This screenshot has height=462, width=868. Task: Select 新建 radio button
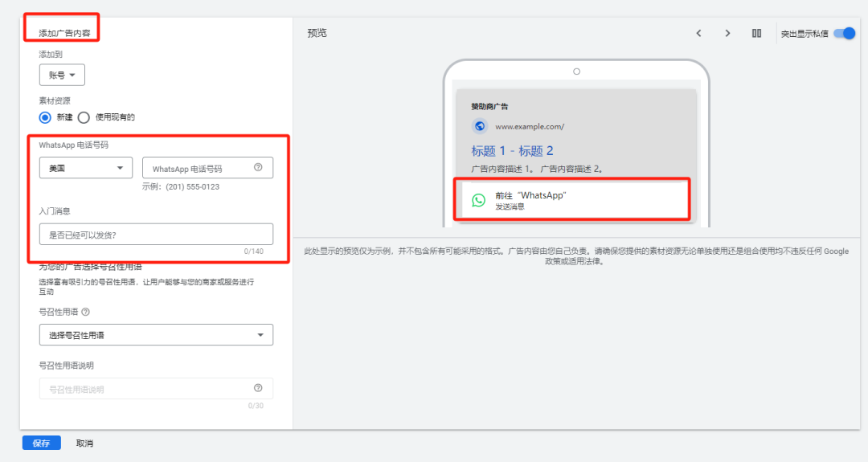coord(45,117)
